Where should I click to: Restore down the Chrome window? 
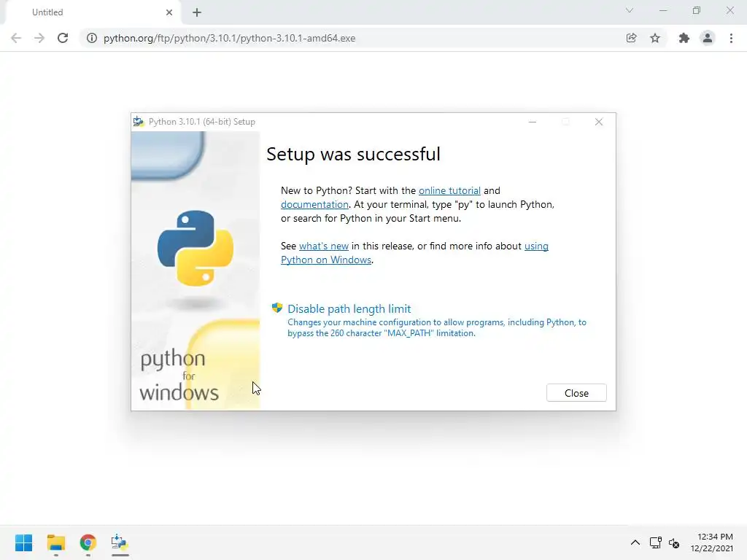[697, 10]
